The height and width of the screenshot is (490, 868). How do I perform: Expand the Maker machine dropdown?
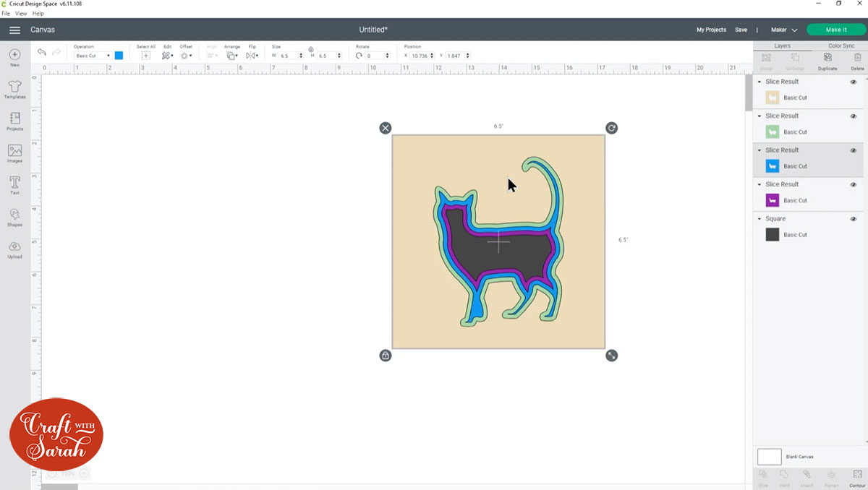pyautogui.click(x=784, y=30)
